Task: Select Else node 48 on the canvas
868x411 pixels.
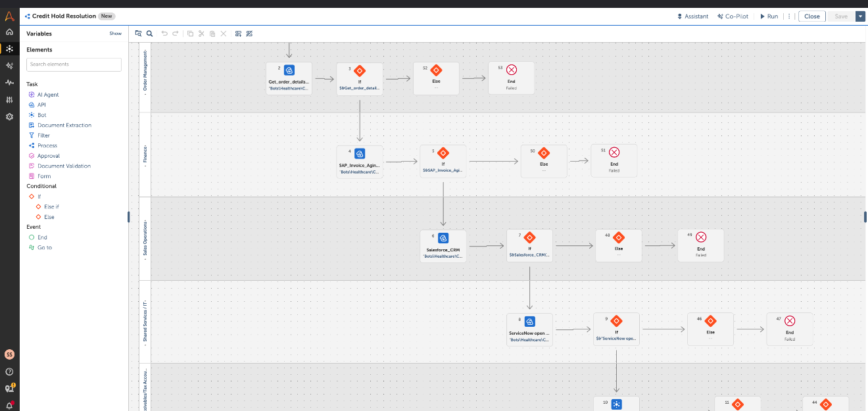Action: pyautogui.click(x=619, y=246)
